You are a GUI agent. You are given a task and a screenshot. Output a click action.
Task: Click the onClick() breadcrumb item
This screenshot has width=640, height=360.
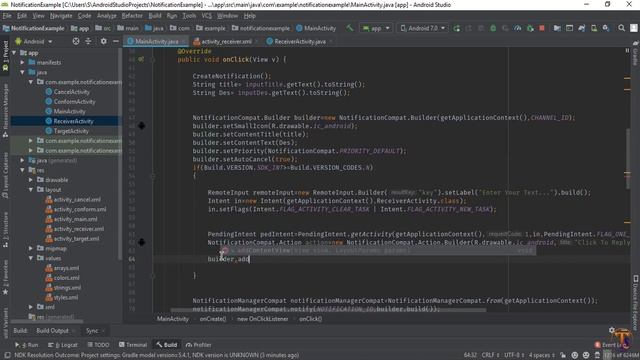coord(310,319)
